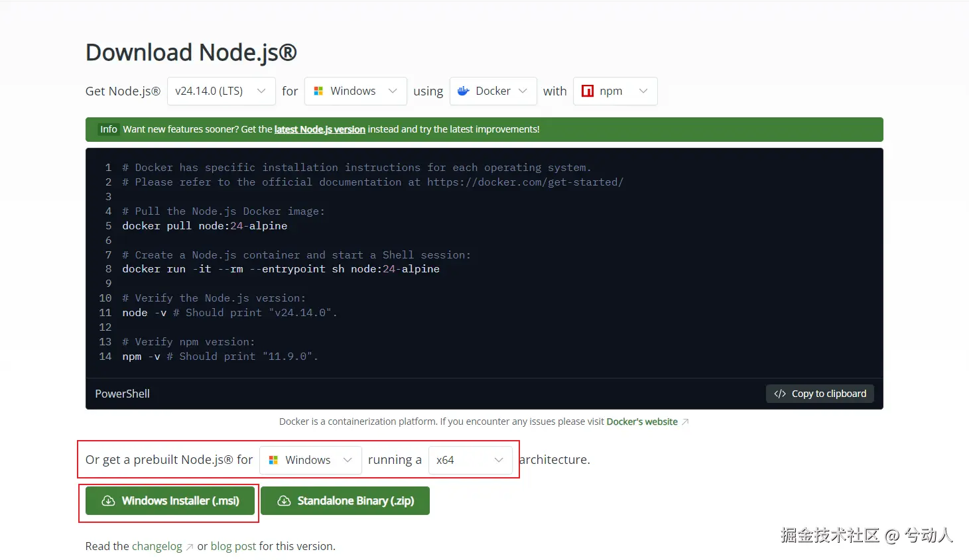Open the Docker install method dropdown

point(493,91)
